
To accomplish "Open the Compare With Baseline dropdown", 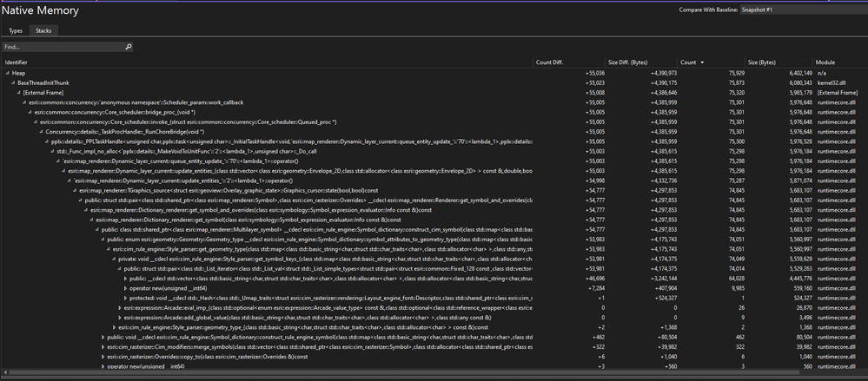I will pyautogui.click(x=803, y=10).
